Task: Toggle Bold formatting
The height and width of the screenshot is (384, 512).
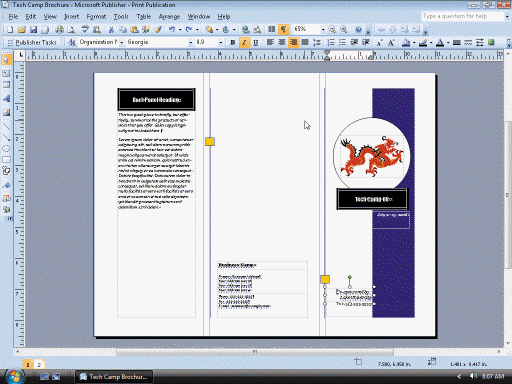Action: coord(232,42)
